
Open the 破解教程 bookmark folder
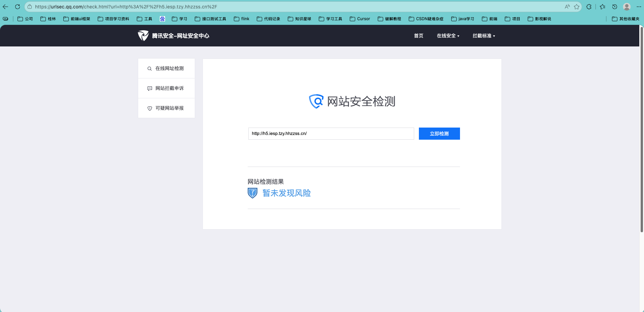[x=390, y=19]
